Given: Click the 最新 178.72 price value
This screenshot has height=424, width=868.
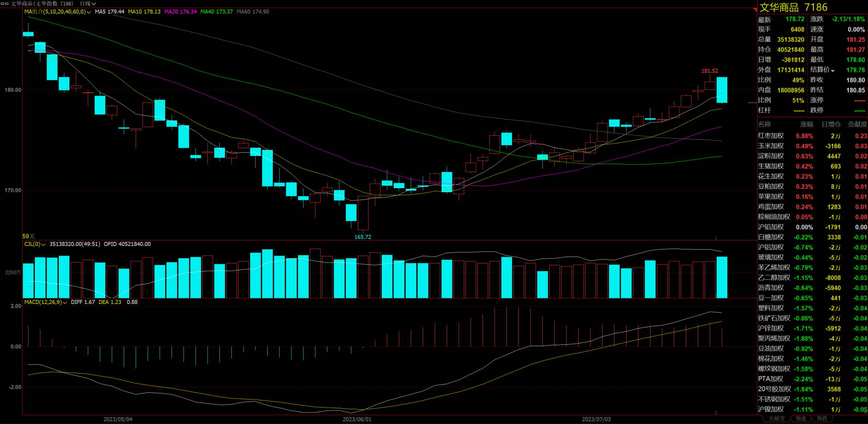Looking at the screenshot, I should point(795,19).
